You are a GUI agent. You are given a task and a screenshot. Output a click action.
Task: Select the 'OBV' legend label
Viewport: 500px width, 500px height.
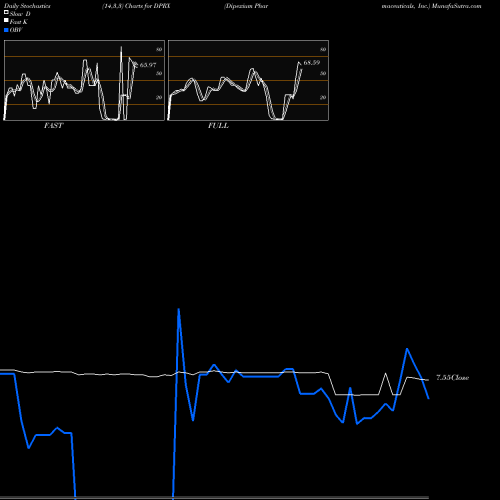click(16, 30)
